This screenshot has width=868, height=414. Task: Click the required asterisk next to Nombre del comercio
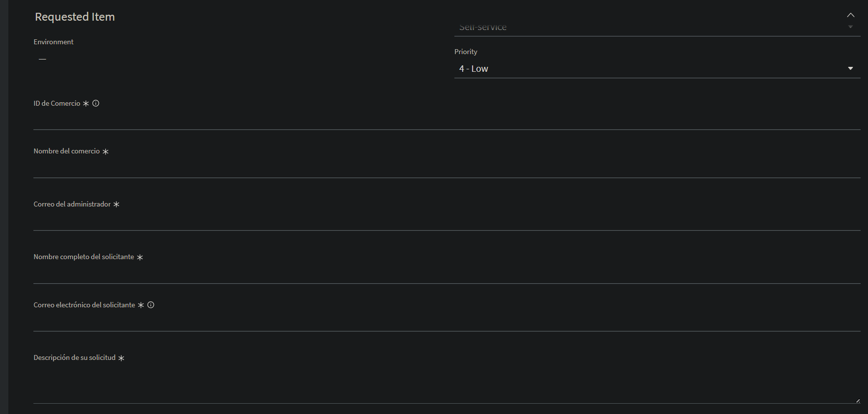(x=106, y=151)
